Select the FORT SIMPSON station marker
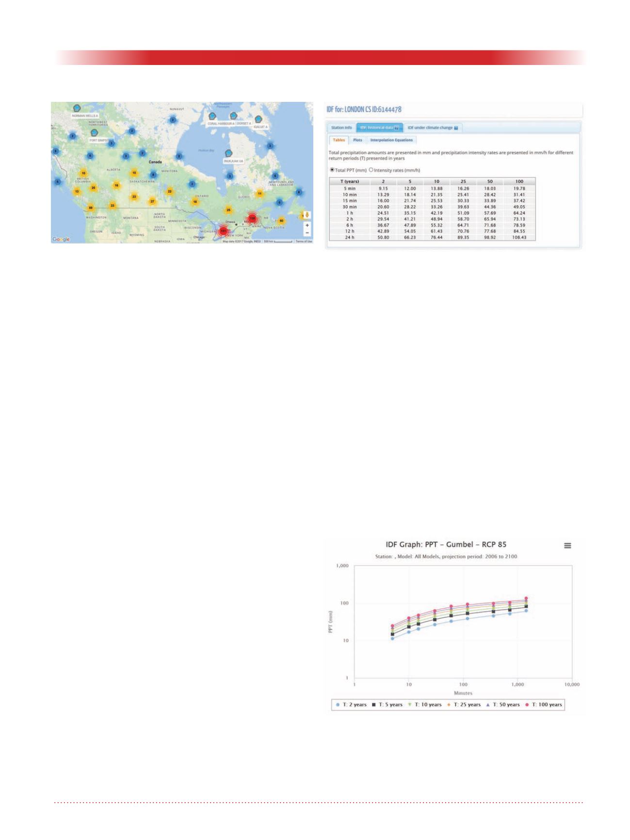Viewport: 630px width, 840px height. tap(94, 132)
